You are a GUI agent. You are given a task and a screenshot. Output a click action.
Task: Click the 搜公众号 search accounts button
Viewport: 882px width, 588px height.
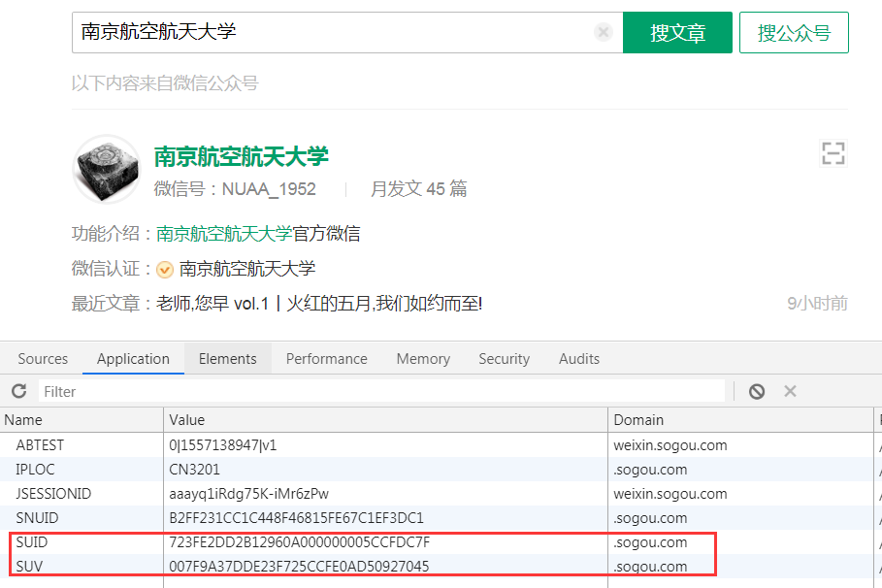tap(794, 33)
